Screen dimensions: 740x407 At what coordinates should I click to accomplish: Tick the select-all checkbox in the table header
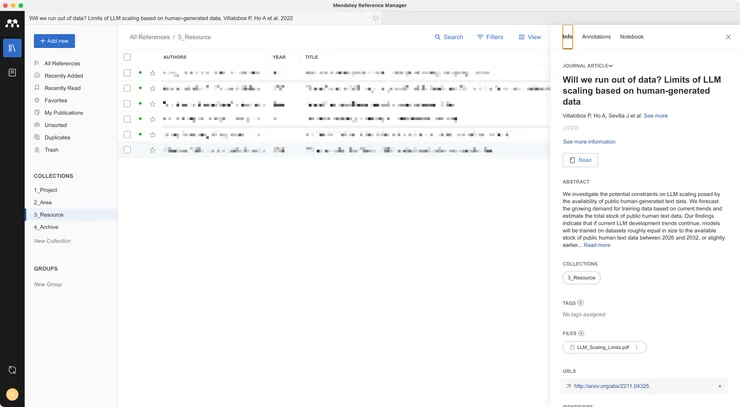tap(127, 57)
